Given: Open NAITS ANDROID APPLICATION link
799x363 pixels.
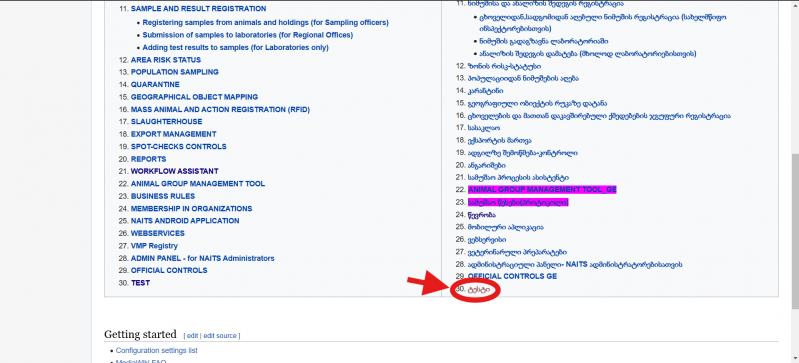Looking at the screenshot, I should pyautogui.click(x=185, y=221).
